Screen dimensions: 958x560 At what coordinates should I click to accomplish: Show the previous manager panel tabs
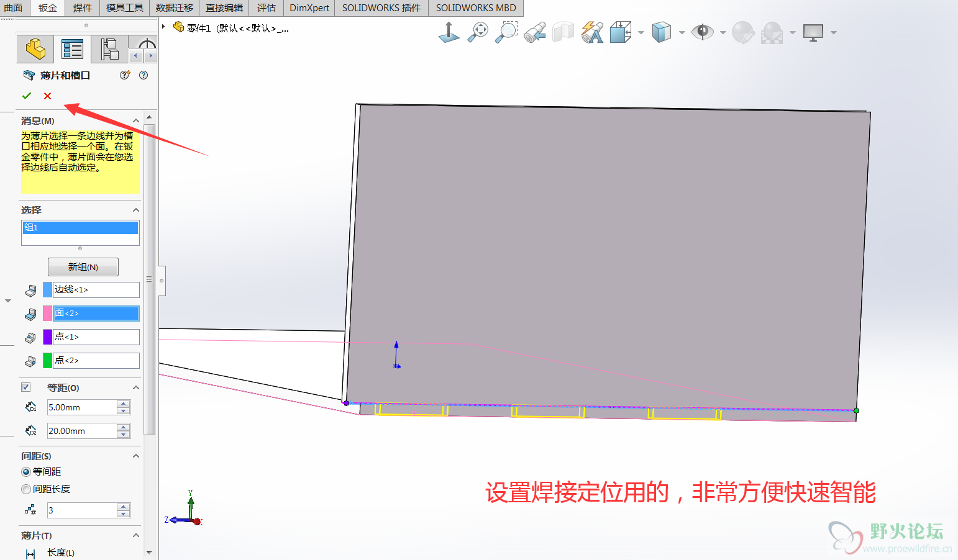(136, 56)
